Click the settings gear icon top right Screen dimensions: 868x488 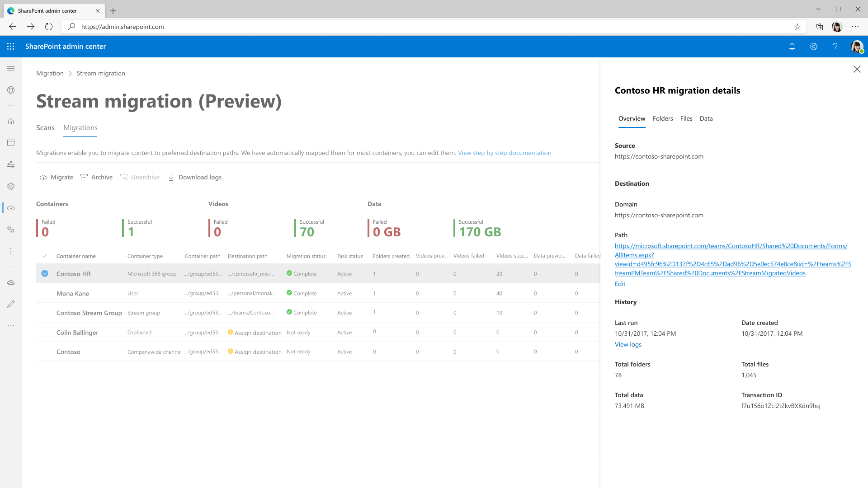813,47
